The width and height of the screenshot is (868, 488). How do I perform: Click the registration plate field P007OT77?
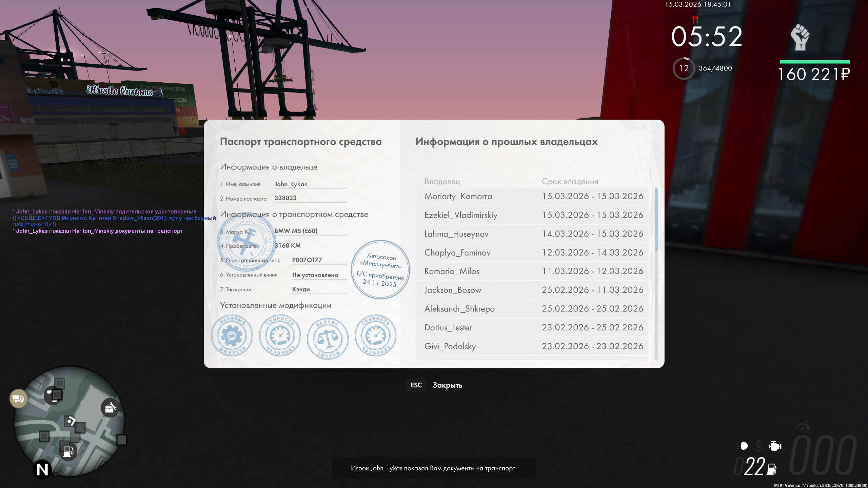[307, 260]
